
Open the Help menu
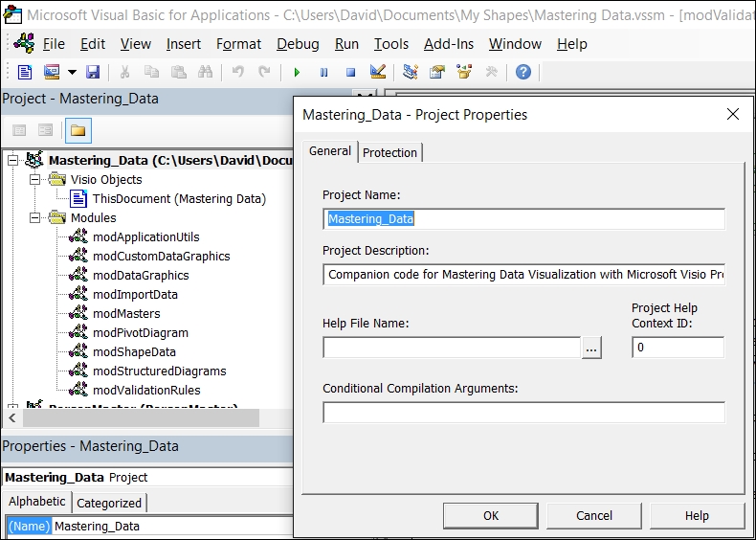572,44
